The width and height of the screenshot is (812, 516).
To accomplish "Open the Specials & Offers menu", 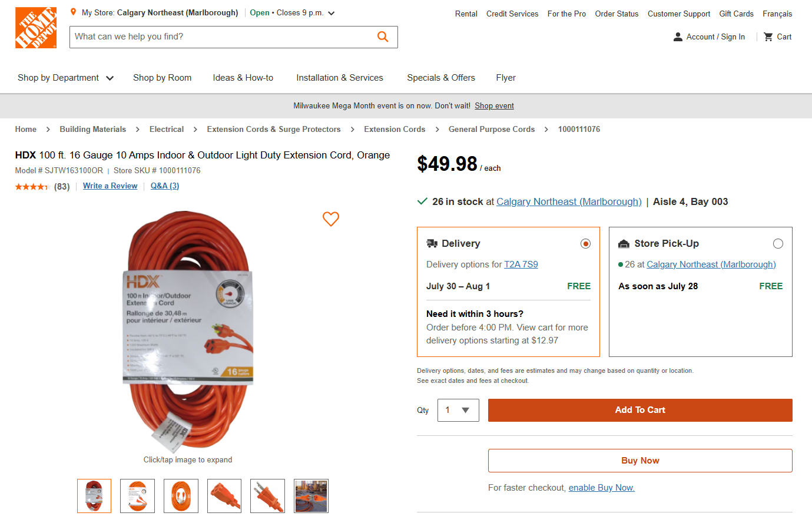I will point(440,77).
